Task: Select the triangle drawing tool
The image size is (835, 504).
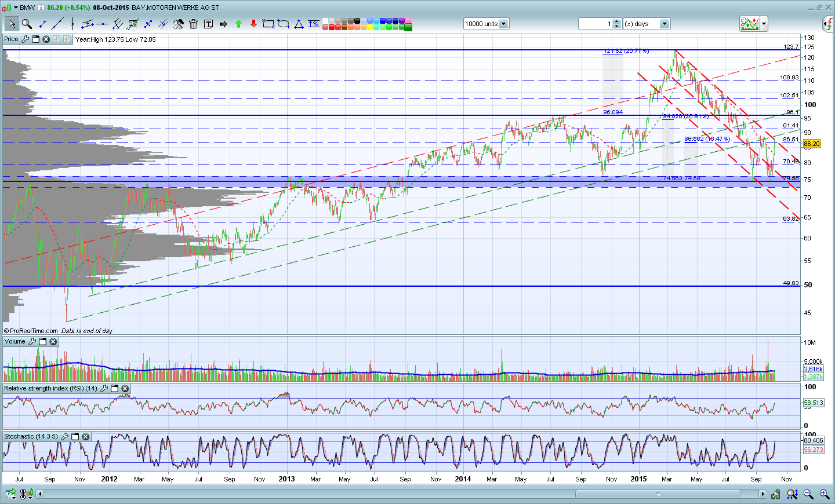Action: click(x=299, y=24)
